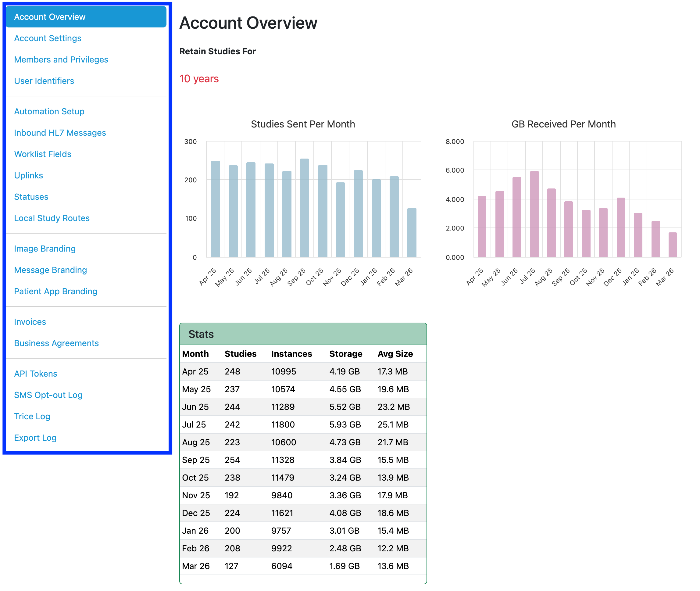700x591 pixels.
Task: Open the SMS Opt-out Log
Action: (x=48, y=395)
